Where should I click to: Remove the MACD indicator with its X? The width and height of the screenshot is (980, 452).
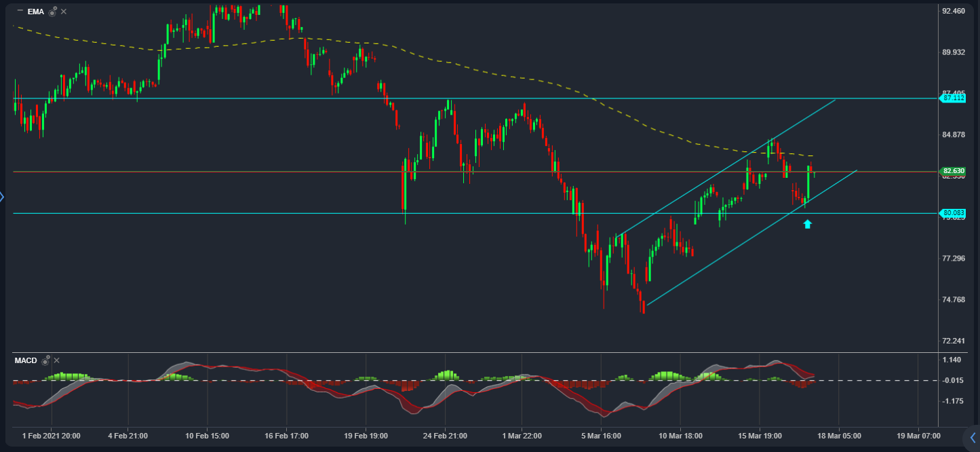click(56, 360)
